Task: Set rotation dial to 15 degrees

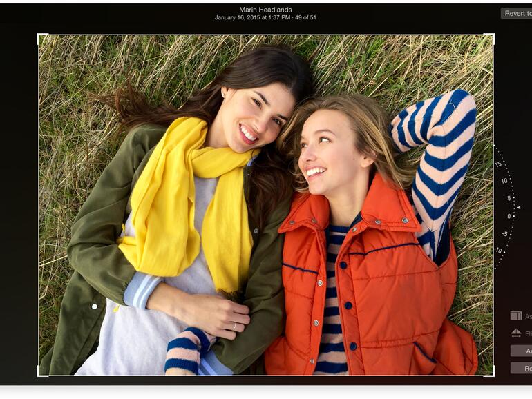Action: [498, 164]
